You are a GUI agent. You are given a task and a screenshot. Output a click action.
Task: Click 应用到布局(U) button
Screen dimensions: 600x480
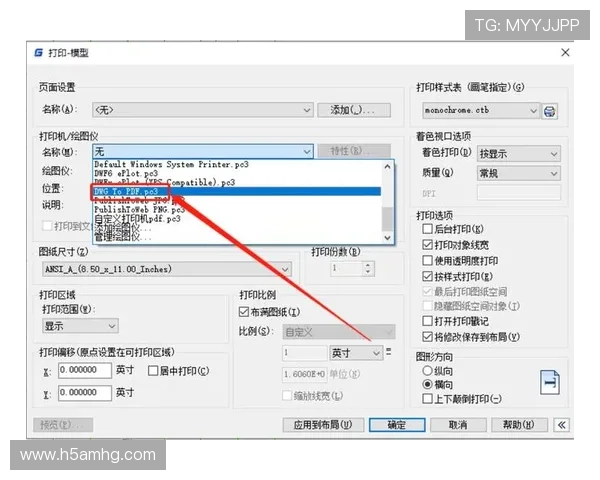(323, 425)
